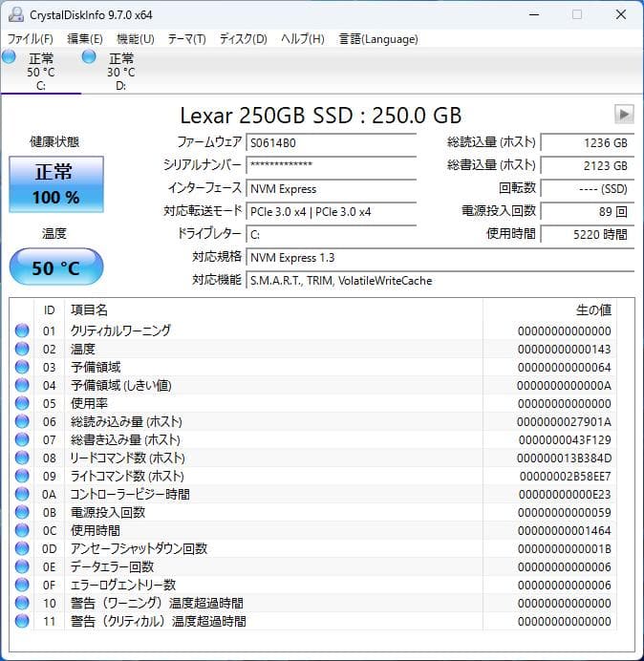Select raw value 0000000001464

tap(565, 530)
